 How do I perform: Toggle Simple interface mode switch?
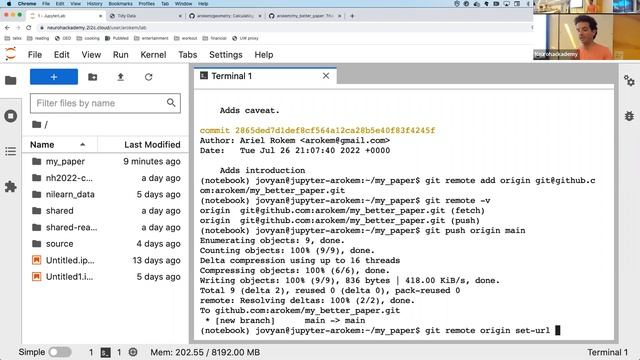[x=60, y=352]
